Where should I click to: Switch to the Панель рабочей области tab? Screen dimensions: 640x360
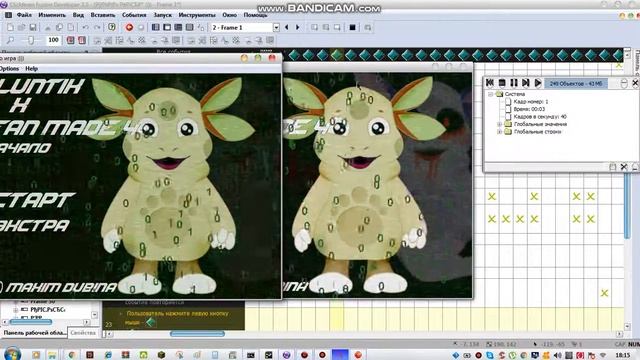point(34,333)
